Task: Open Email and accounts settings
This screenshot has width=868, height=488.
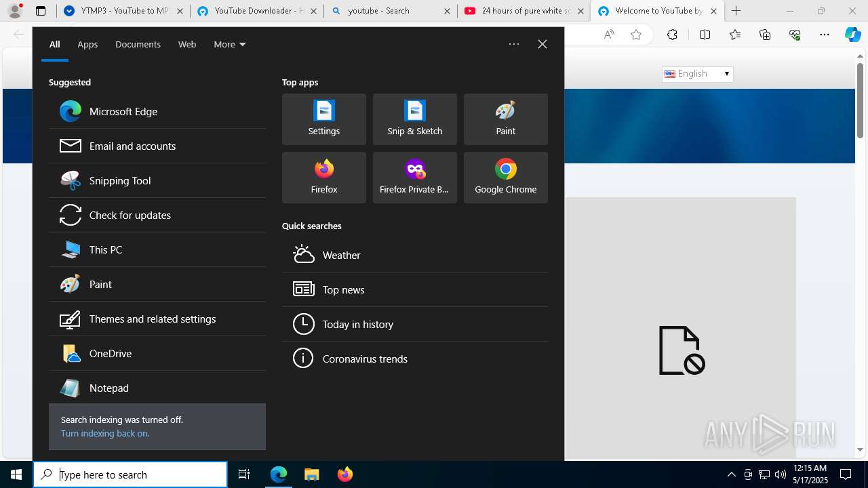Action: tap(157, 146)
